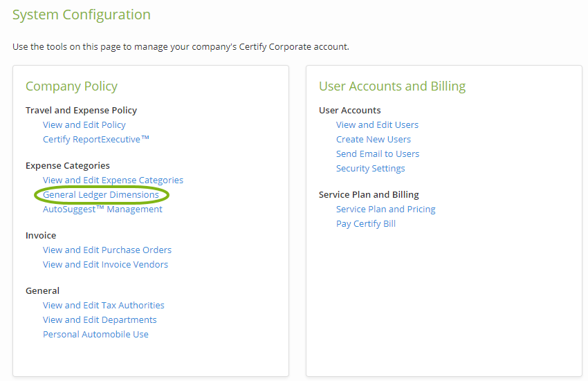Screen dimensions: 588x381
Task: Open General Ledger Dimensions
Action: coord(101,194)
